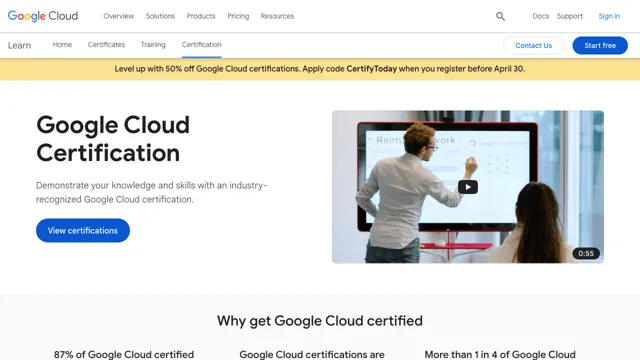This screenshot has width=640, height=360.
Task: Play the certification video
Action: point(468,187)
